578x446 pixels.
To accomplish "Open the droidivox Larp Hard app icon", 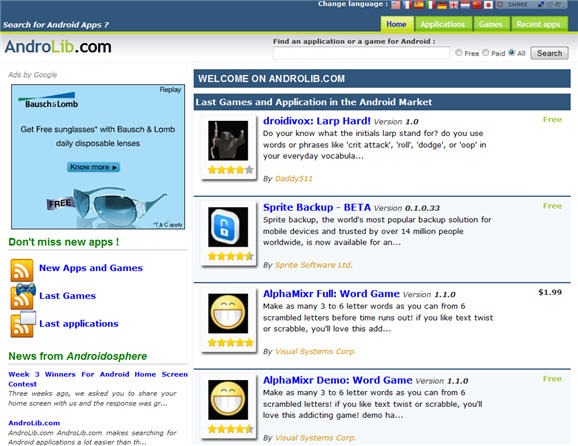I will [x=228, y=140].
